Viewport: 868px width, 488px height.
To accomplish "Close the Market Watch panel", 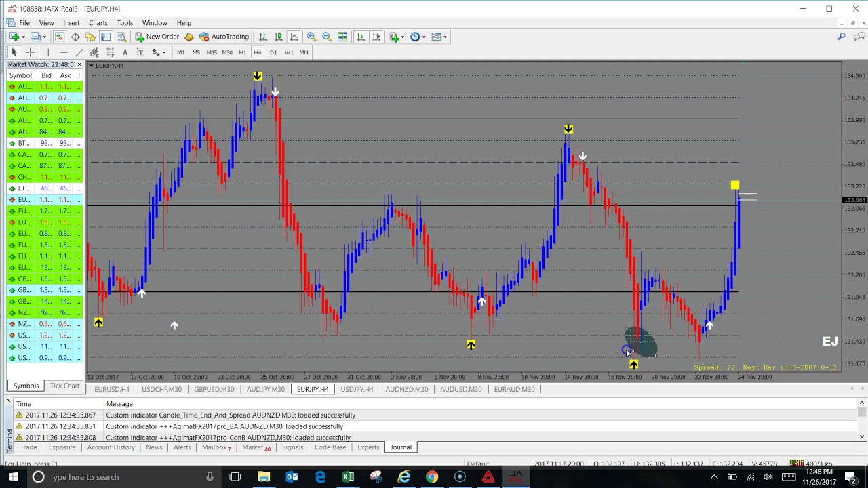I will 79,64.
